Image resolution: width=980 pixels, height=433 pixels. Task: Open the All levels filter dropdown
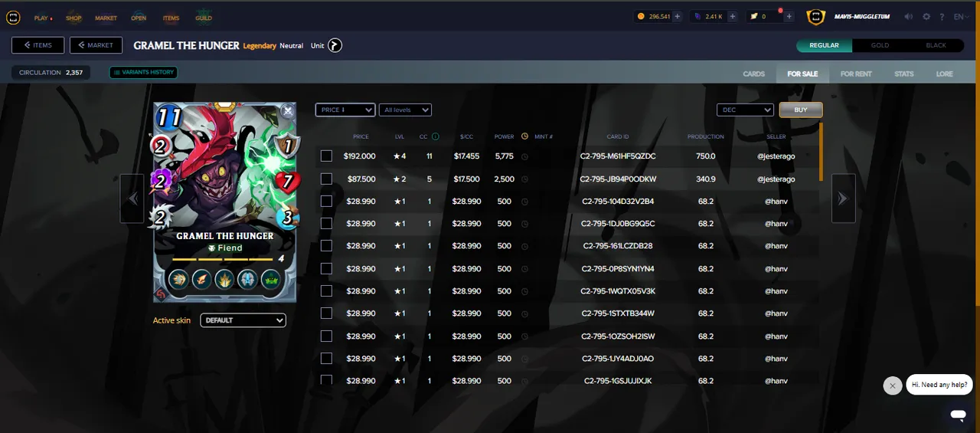click(405, 110)
